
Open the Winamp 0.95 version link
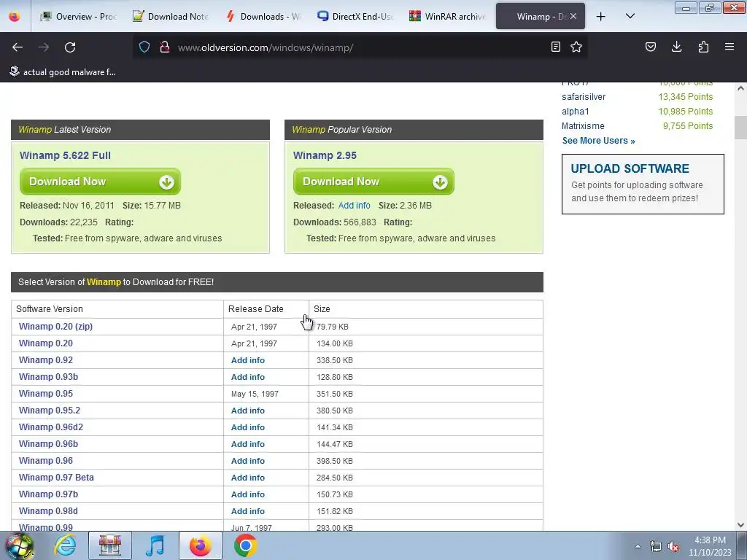tap(46, 394)
